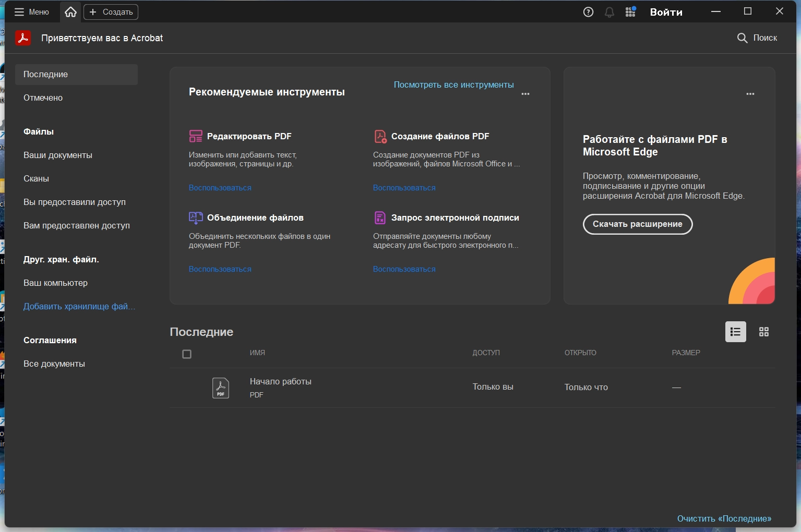801x532 pixels.
Task: Click the Скачать расширение button
Action: (637, 224)
